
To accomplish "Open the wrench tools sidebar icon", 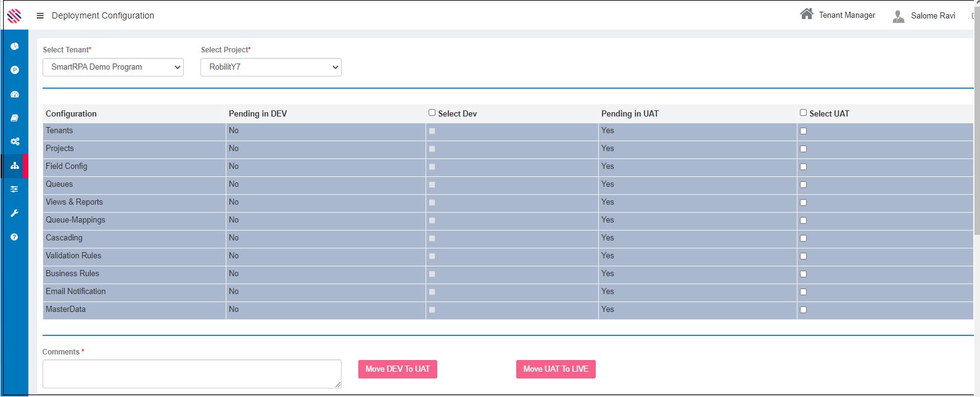I will coord(15,213).
